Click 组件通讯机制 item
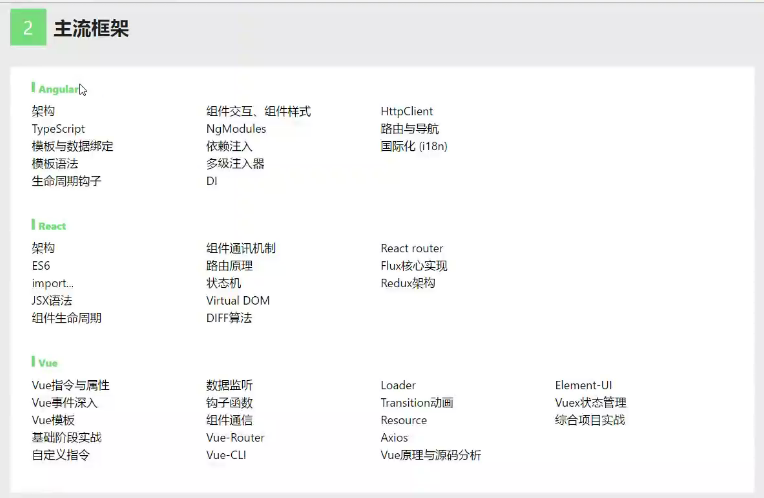The width and height of the screenshot is (764, 498). click(x=241, y=248)
